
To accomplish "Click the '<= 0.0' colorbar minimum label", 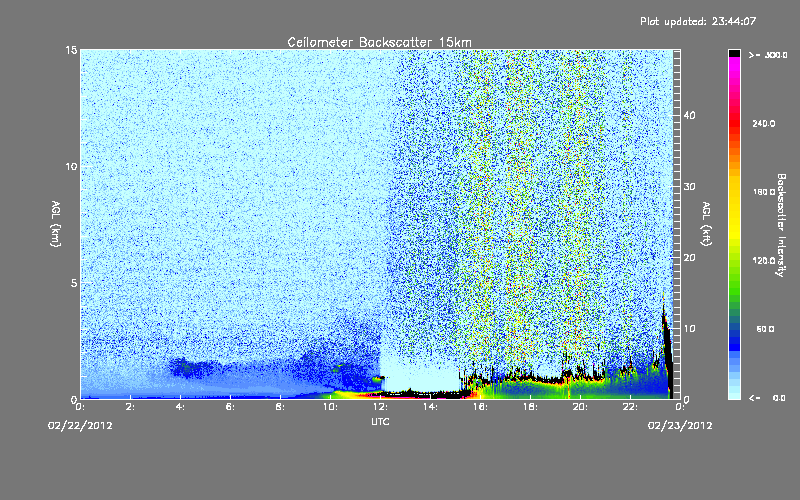I will point(767,398).
